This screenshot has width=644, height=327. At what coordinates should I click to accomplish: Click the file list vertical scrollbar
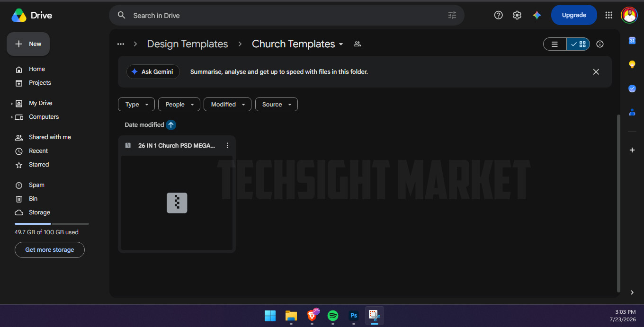618,203
